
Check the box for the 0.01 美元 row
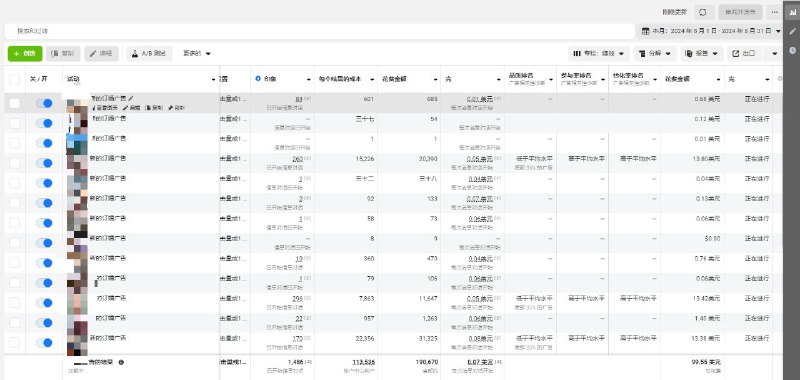(14, 143)
